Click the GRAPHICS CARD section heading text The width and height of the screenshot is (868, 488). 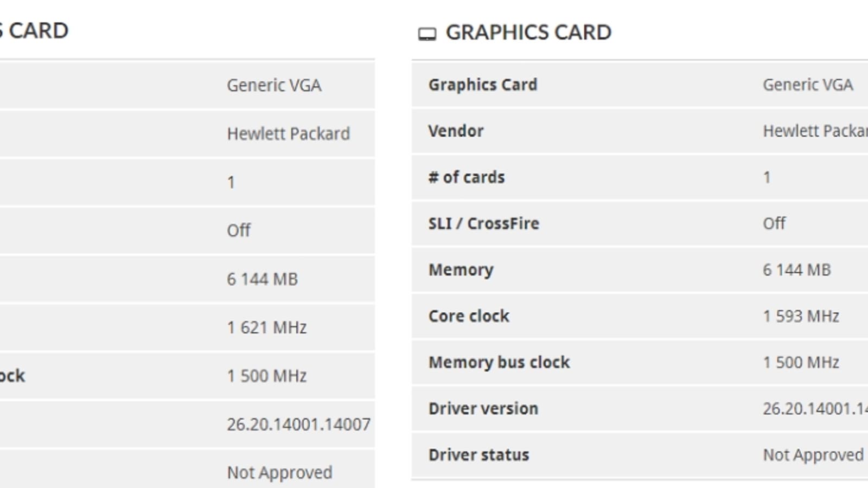[528, 33]
